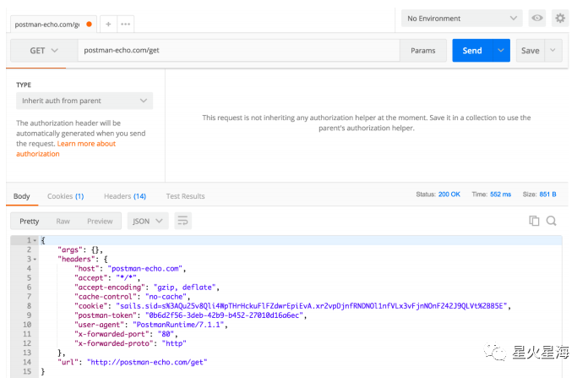Open the Inherit auth from parent dropdown

pyautogui.click(x=84, y=101)
